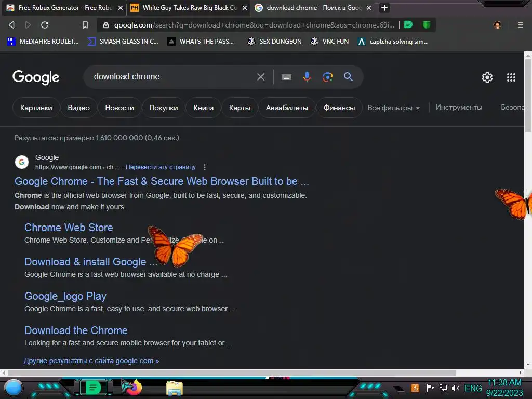The width and height of the screenshot is (532, 399).
Task: Clear the search box with the X icon
Action: (x=261, y=77)
